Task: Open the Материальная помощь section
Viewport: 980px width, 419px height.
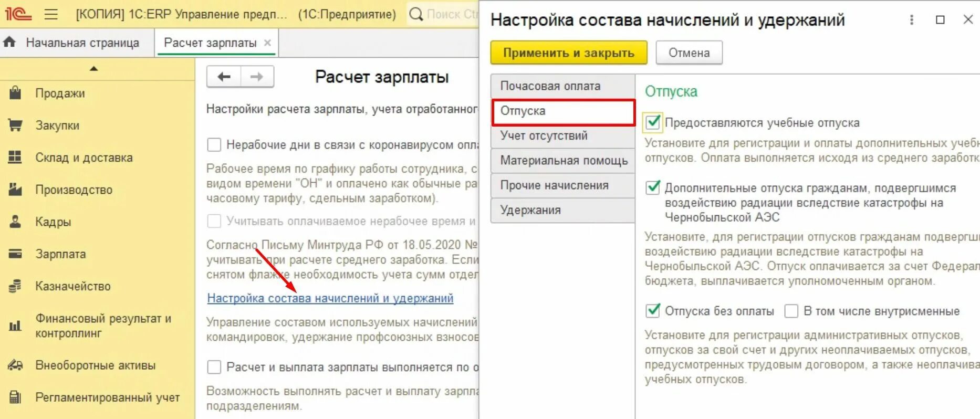Action: click(562, 160)
